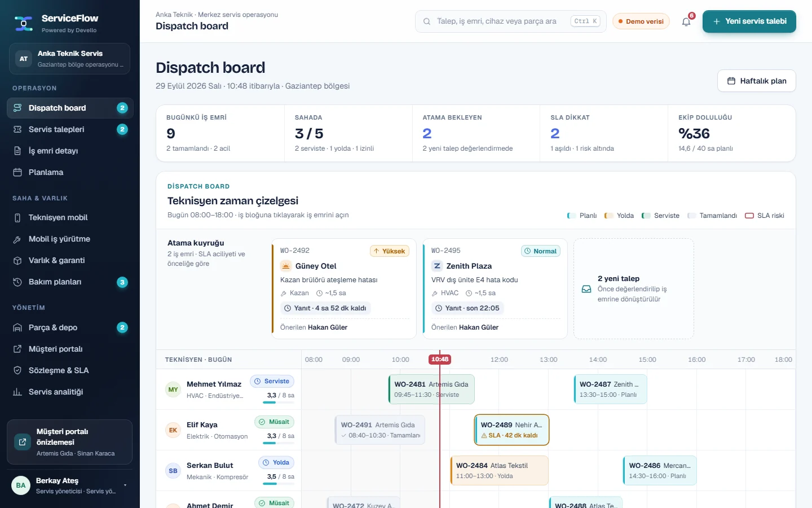Click the 2 yeni talep placeholder card

click(x=634, y=288)
